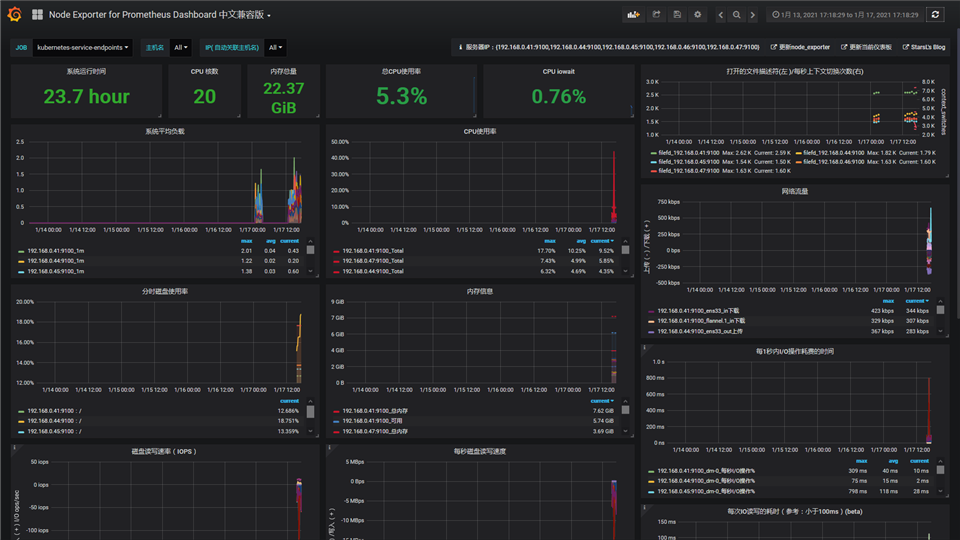The image size is (960, 540).
Task: Click info corner of 每1秒内I/O操作耗费的时间 panel
Action: pyautogui.click(x=645, y=348)
